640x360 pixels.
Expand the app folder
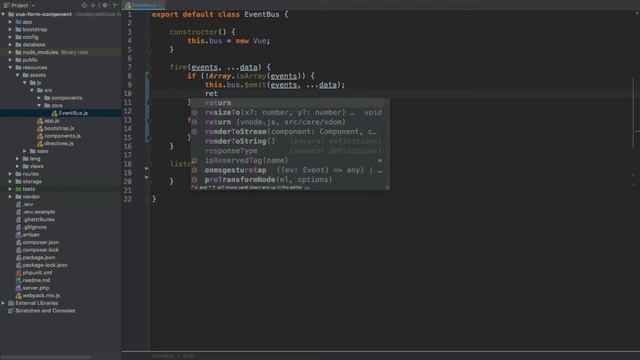click(x=11, y=22)
